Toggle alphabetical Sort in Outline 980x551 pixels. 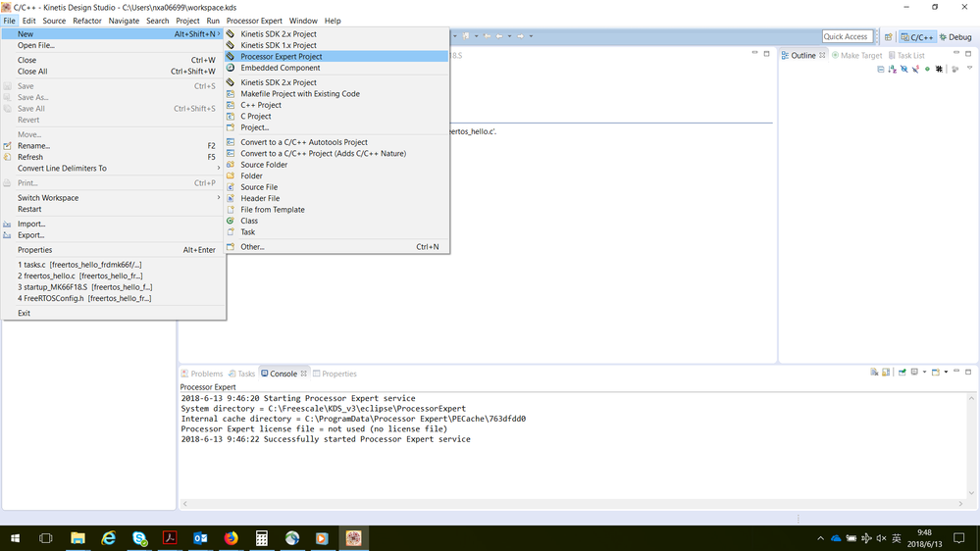[x=893, y=69]
